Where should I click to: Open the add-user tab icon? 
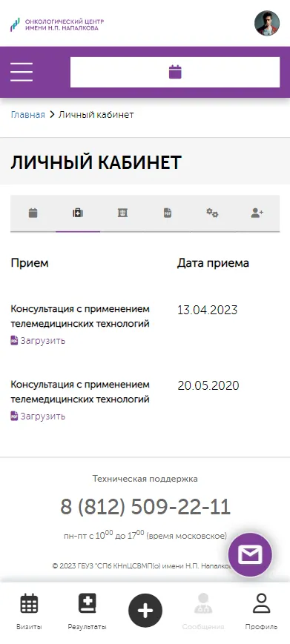[x=257, y=213]
